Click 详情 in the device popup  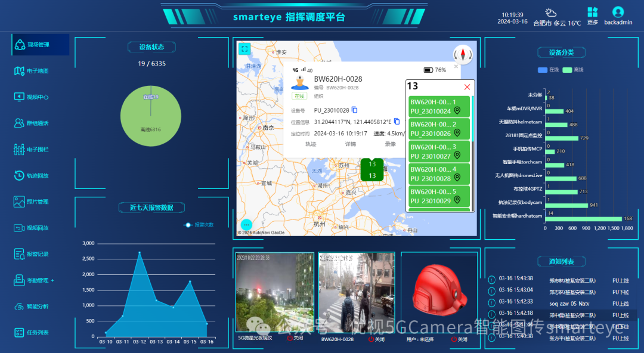pyautogui.click(x=351, y=144)
